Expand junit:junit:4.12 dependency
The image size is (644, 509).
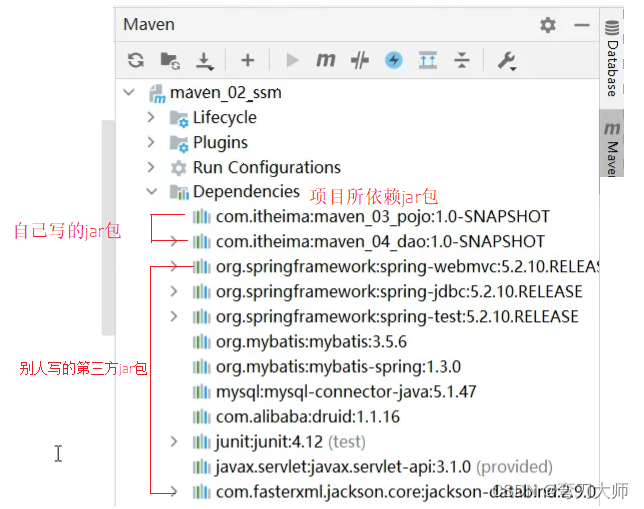[174, 442]
